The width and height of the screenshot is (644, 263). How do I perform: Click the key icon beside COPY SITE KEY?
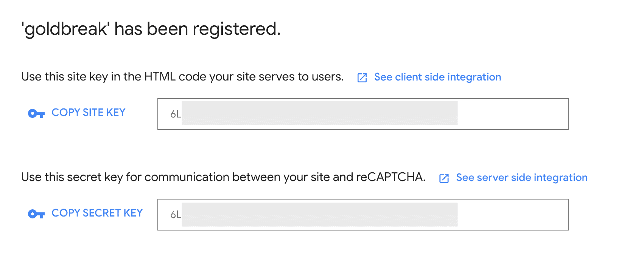[36, 113]
